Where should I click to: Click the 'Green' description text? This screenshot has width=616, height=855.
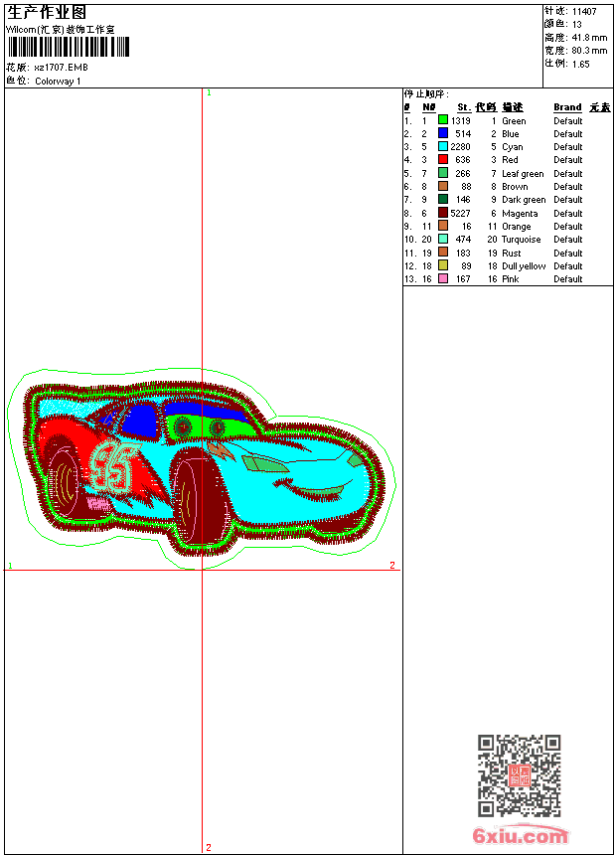pos(514,121)
